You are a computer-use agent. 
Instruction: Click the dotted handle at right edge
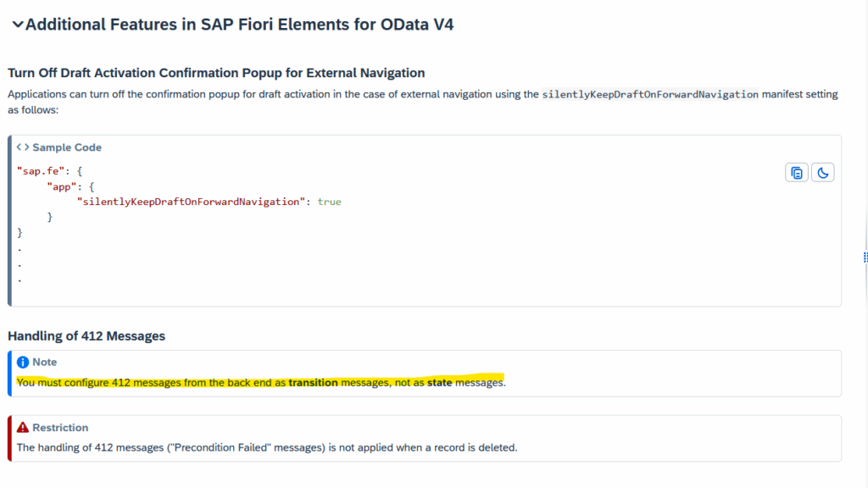coord(865,258)
